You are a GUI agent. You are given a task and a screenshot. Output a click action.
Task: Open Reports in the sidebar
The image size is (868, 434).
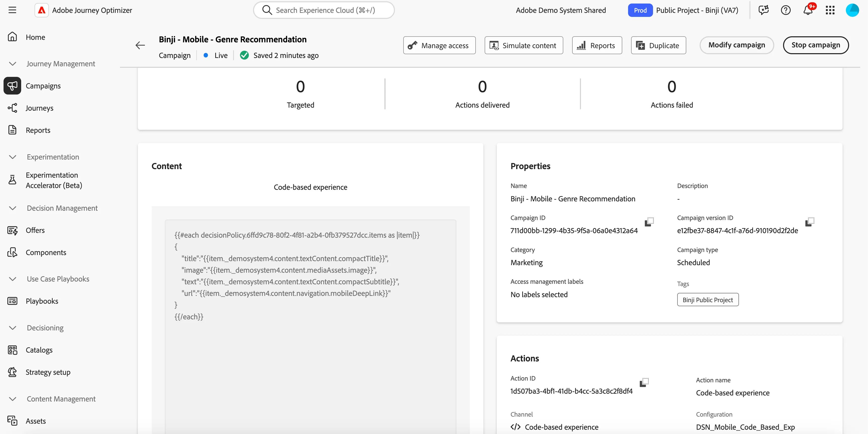coord(38,130)
